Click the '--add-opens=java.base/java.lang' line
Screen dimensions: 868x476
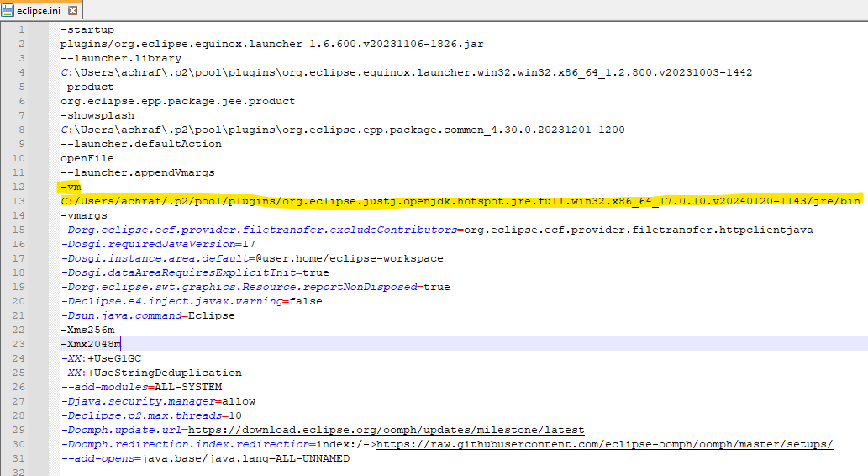[205, 459]
